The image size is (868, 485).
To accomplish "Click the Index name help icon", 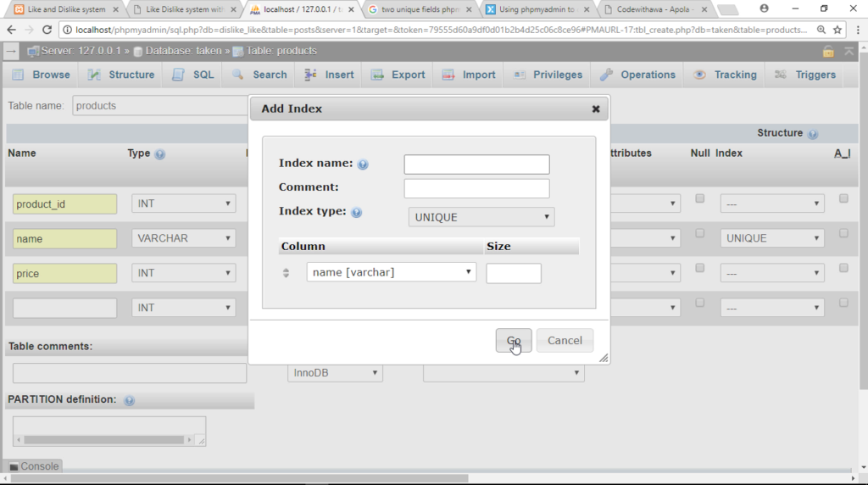I will tap(363, 164).
